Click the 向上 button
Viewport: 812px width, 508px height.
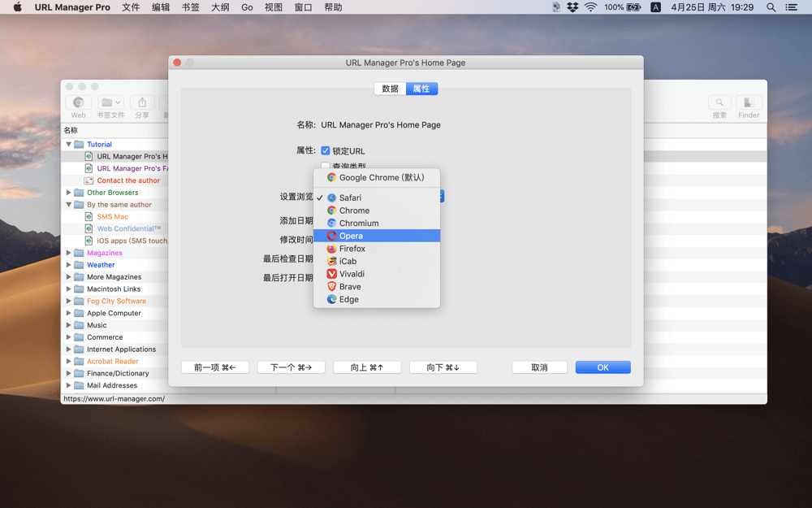tap(367, 367)
